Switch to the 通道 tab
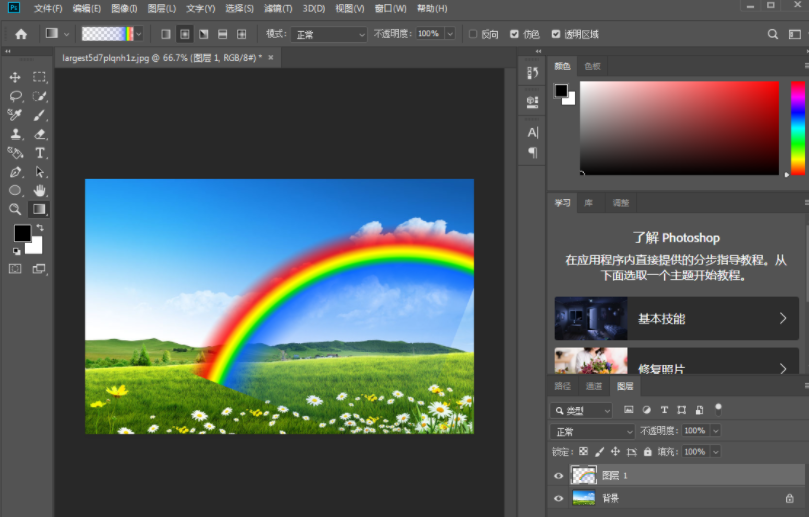Viewport: 809px width, 517px height. (594, 386)
